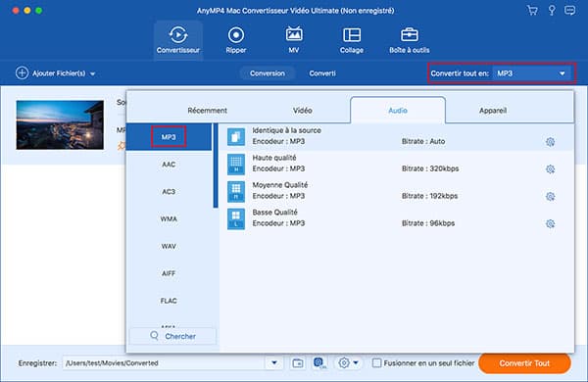588x382 pixels.
Task: Choose MP3 format in the list
Action: pos(169,137)
